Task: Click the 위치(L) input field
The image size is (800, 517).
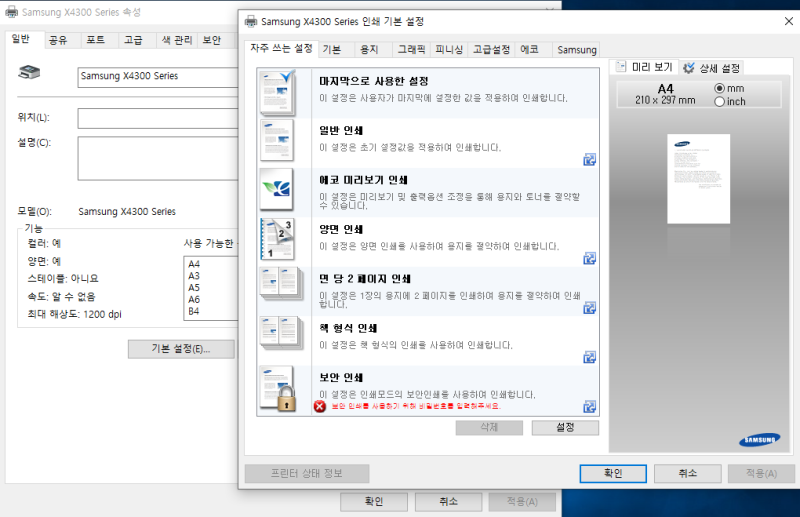Action: click(158, 118)
